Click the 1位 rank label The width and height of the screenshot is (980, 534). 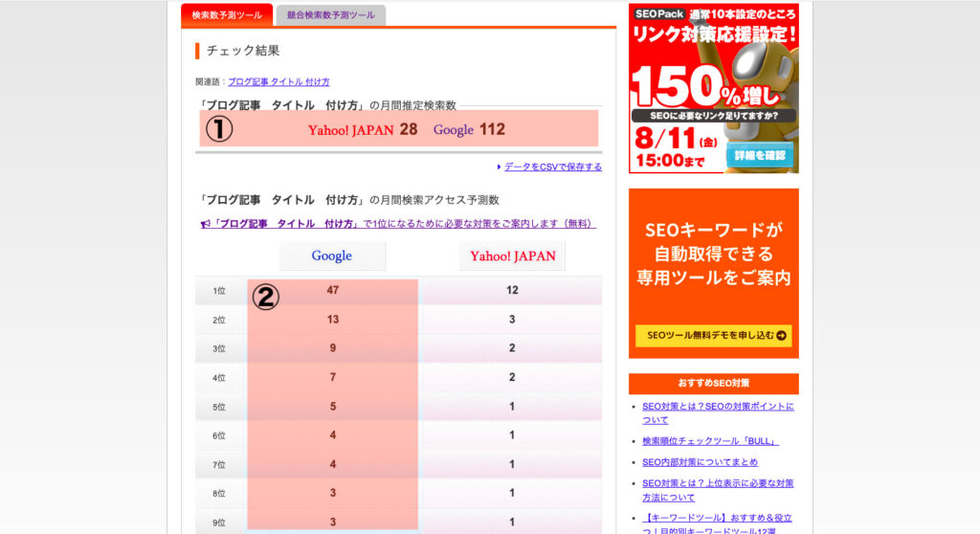219,291
